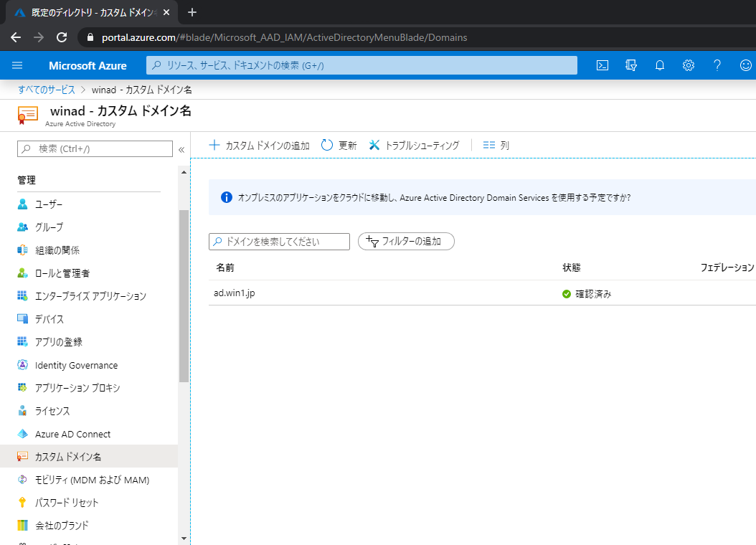Screen dimensions: 756x545
Task: Reload the page in the browser
Action: click(x=62, y=37)
